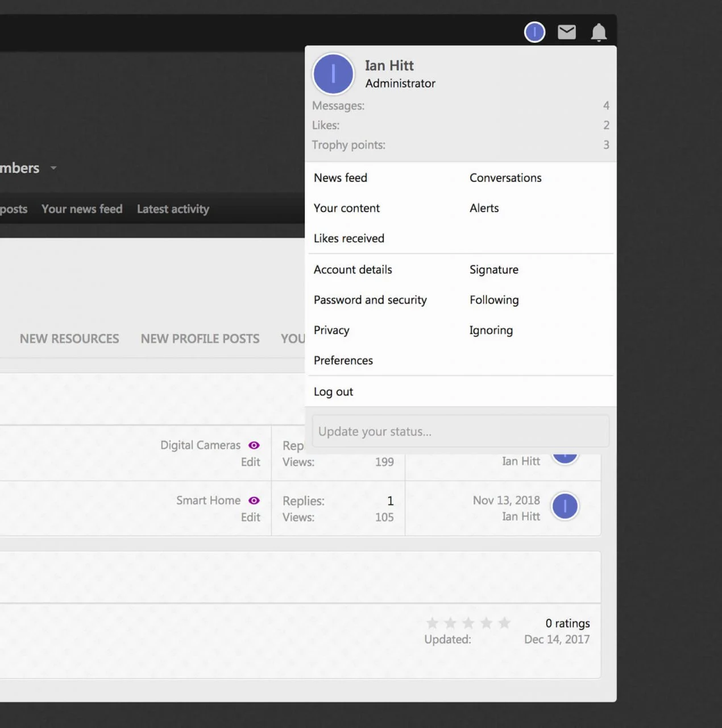Toggle the eye icon next to Digital Cameras

point(254,445)
